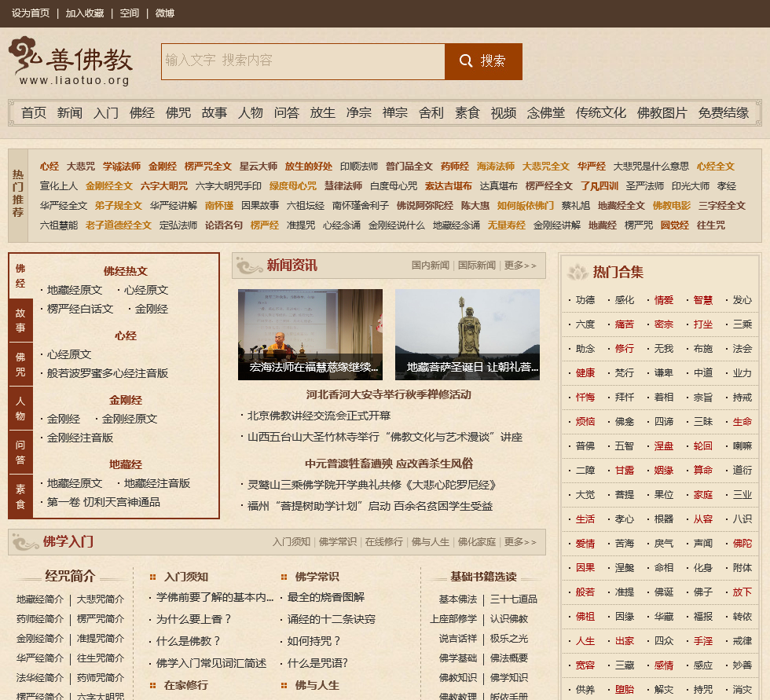This screenshot has width=770, height=700.
Task: Click 国际新闻 in news header
Action: tap(476, 265)
